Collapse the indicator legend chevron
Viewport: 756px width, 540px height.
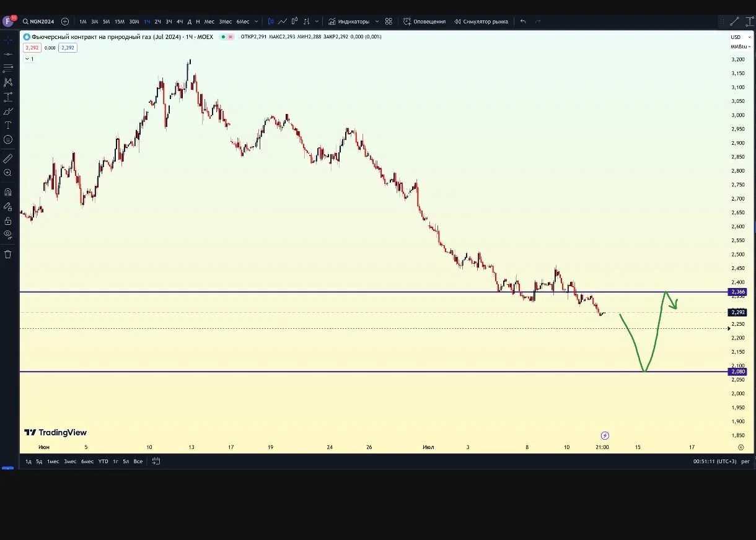pyautogui.click(x=29, y=59)
